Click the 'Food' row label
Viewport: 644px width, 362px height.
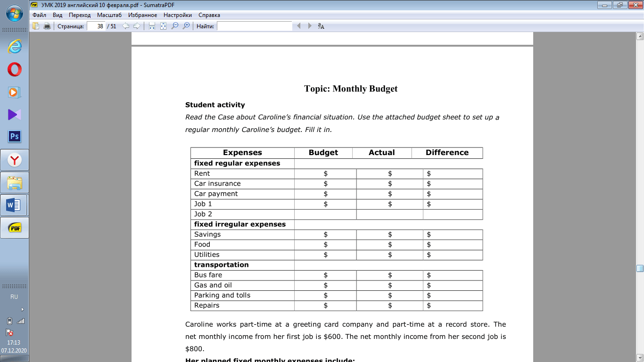(x=202, y=245)
